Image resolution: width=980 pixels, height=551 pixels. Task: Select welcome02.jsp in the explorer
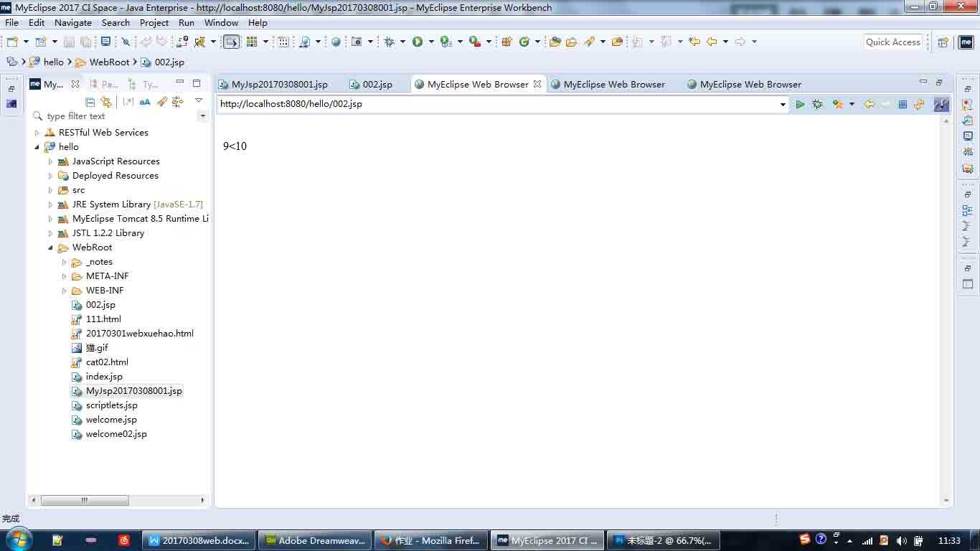116,434
